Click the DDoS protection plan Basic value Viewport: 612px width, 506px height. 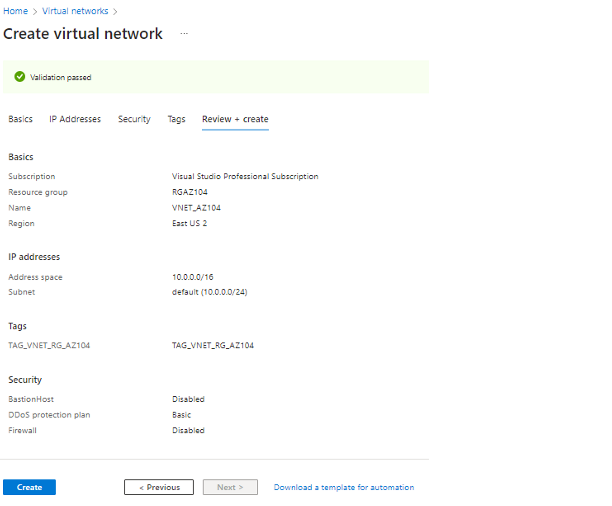point(181,415)
